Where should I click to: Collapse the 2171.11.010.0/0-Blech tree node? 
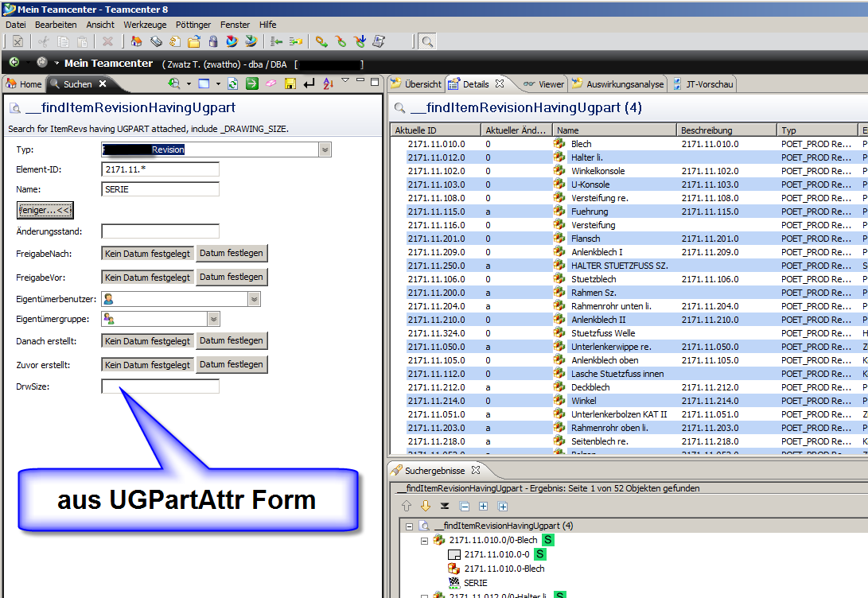424,541
